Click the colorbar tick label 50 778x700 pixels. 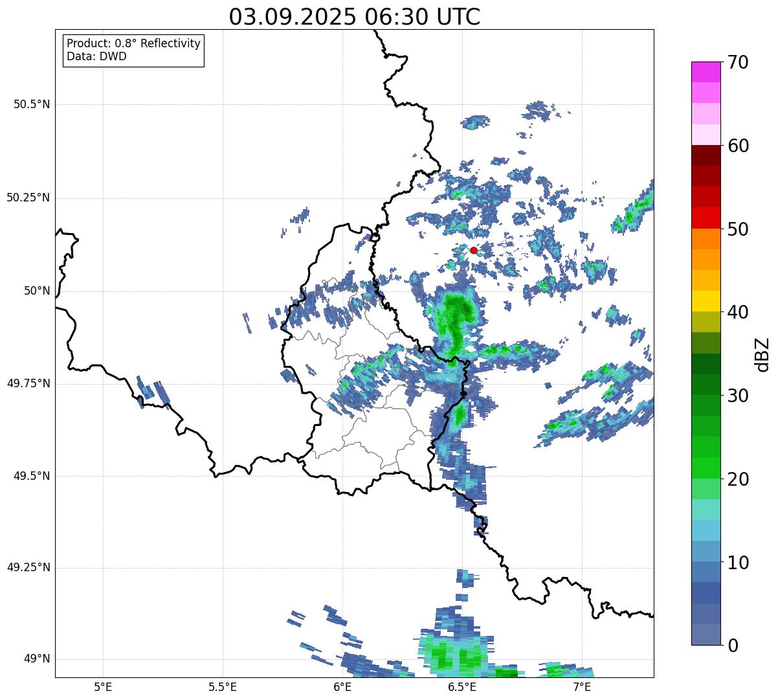coord(738,229)
